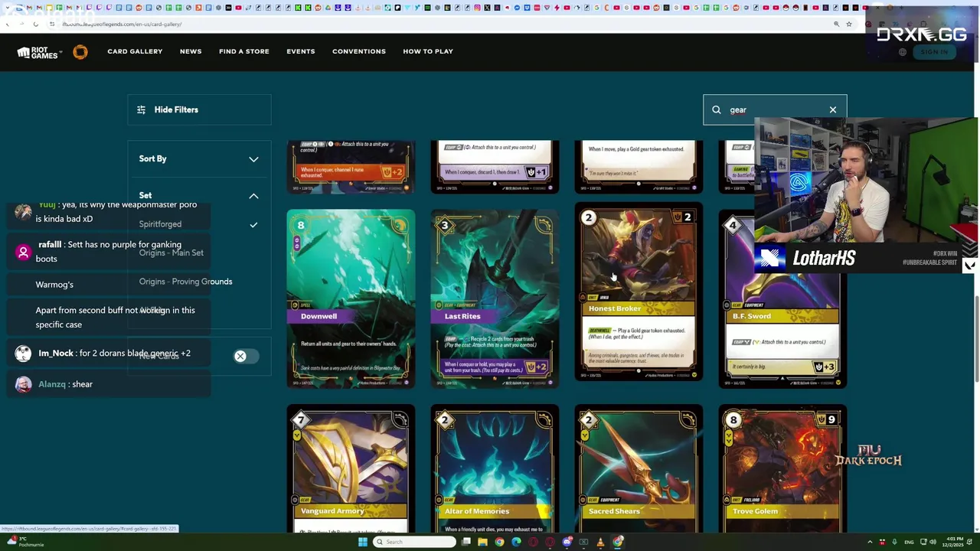Reload the page with the browser refresh icon
This screenshot has height=551, width=980.
pos(35,24)
